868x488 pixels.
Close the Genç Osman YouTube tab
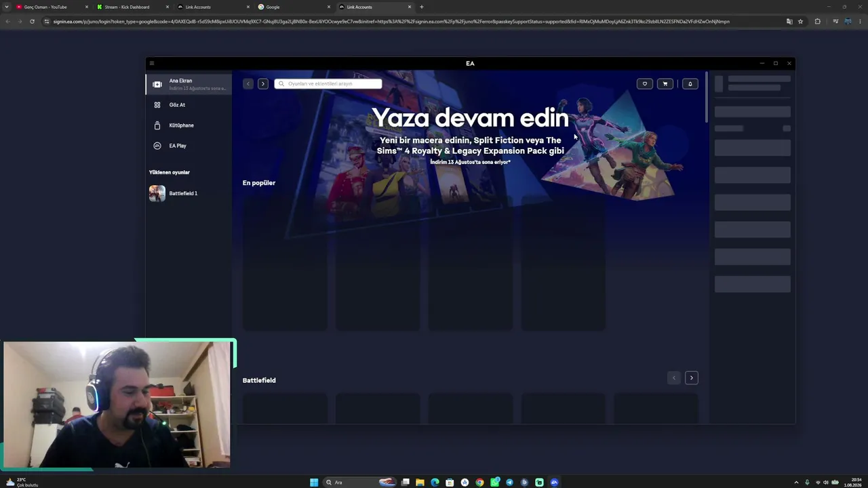click(87, 7)
